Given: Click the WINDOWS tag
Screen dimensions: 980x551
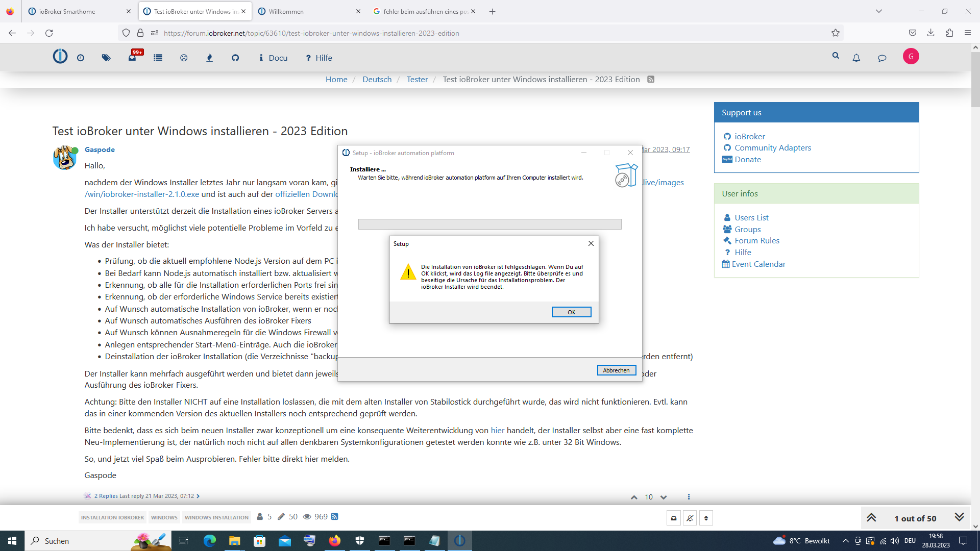Looking at the screenshot, I should (164, 517).
